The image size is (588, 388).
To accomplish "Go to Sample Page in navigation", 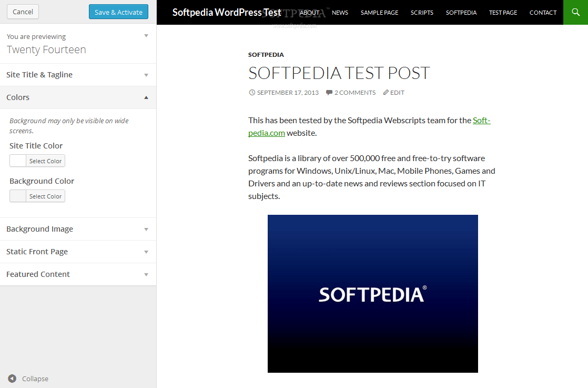I will coord(379,13).
